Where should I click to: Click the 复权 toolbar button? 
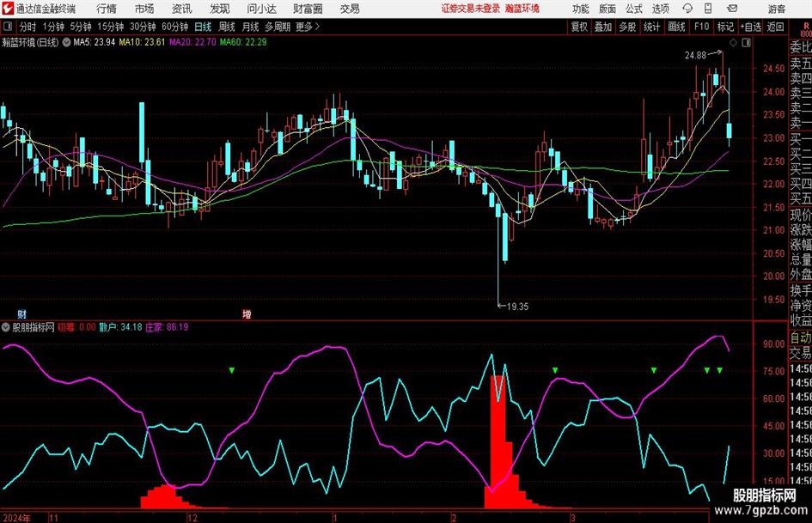[x=579, y=27]
